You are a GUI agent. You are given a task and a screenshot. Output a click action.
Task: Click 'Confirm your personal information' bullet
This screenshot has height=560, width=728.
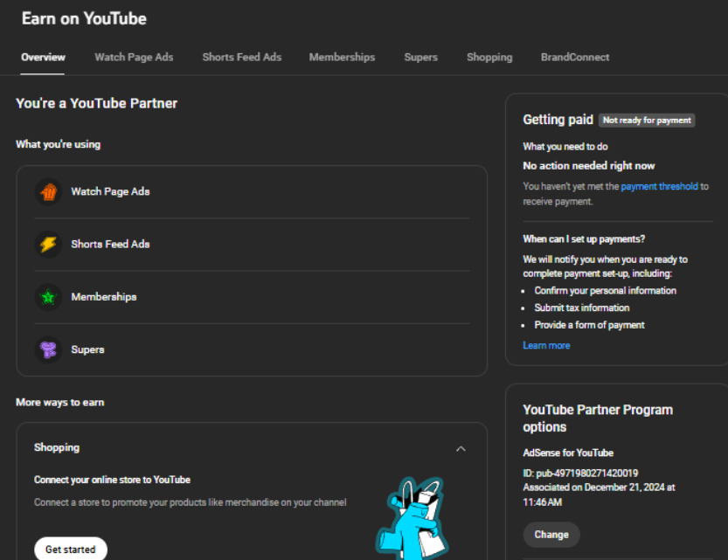click(x=605, y=290)
